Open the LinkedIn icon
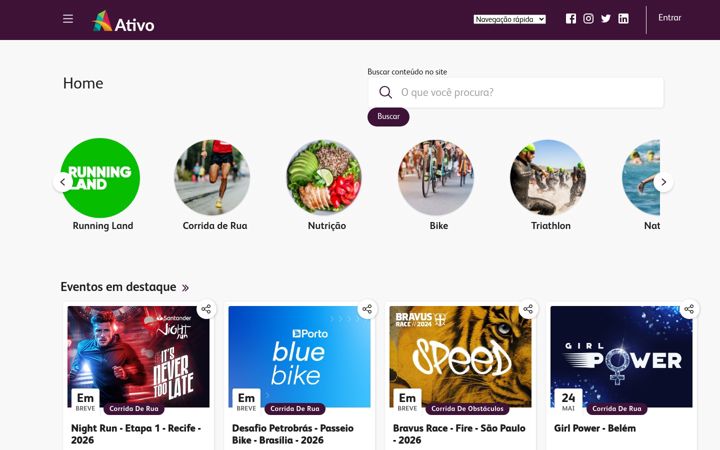720x450 pixels. pyautogui.click(x=623, y=18)
